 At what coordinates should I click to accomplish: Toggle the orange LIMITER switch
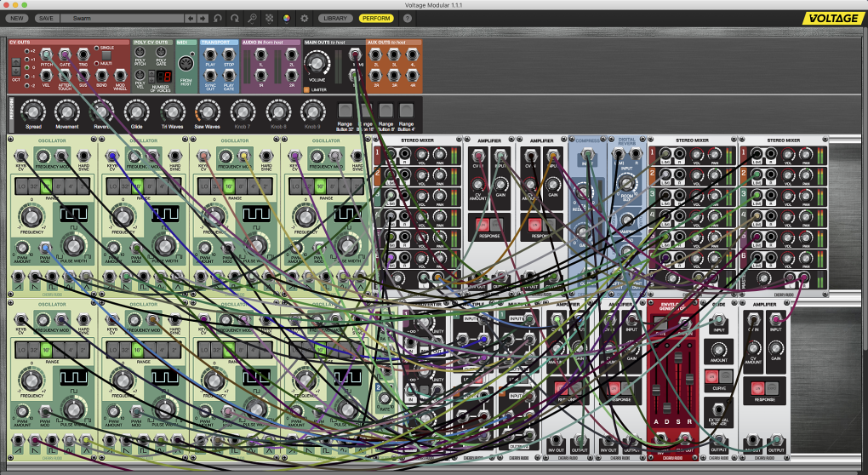tap(306, 89)
